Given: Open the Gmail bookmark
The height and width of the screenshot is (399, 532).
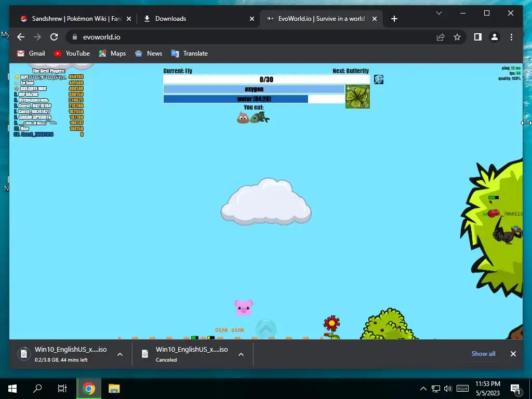Looking at the screenshot, I should point(31,54).
